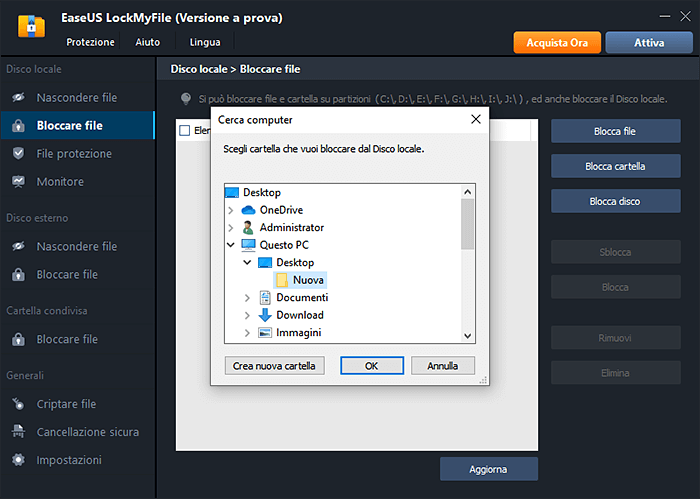Open the Aiuto menu

(147, 42)
